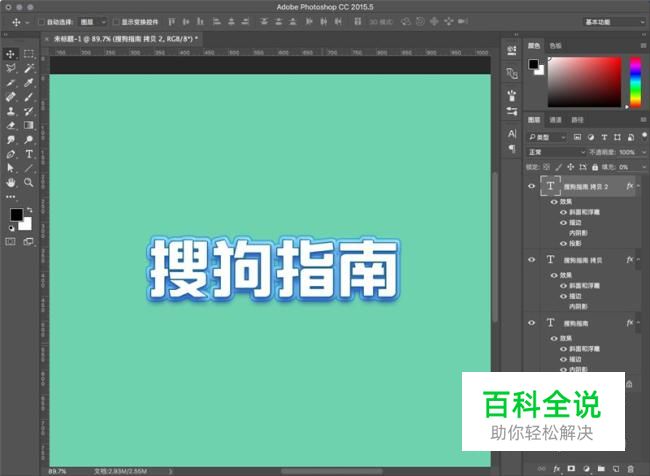Hide the 搜狗指南 拷贝 layer eye

coord(531,260)
